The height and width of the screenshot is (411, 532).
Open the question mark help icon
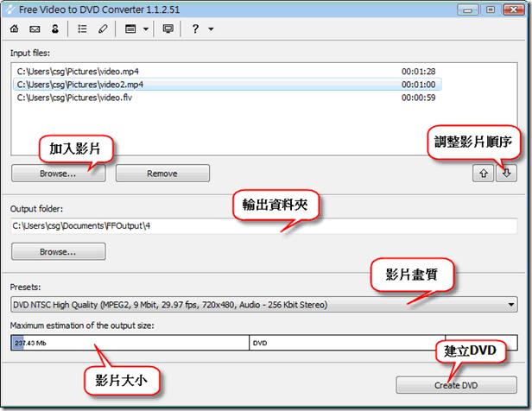point(195,28)
